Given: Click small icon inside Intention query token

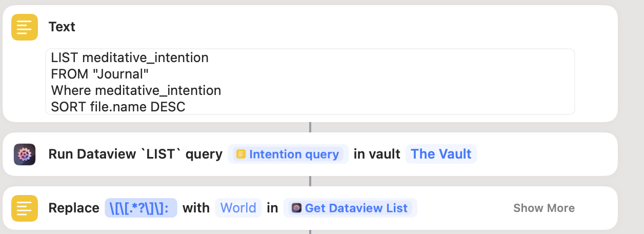Looking at the screenshot, I should pyautogui.click(x=241, y=154).
